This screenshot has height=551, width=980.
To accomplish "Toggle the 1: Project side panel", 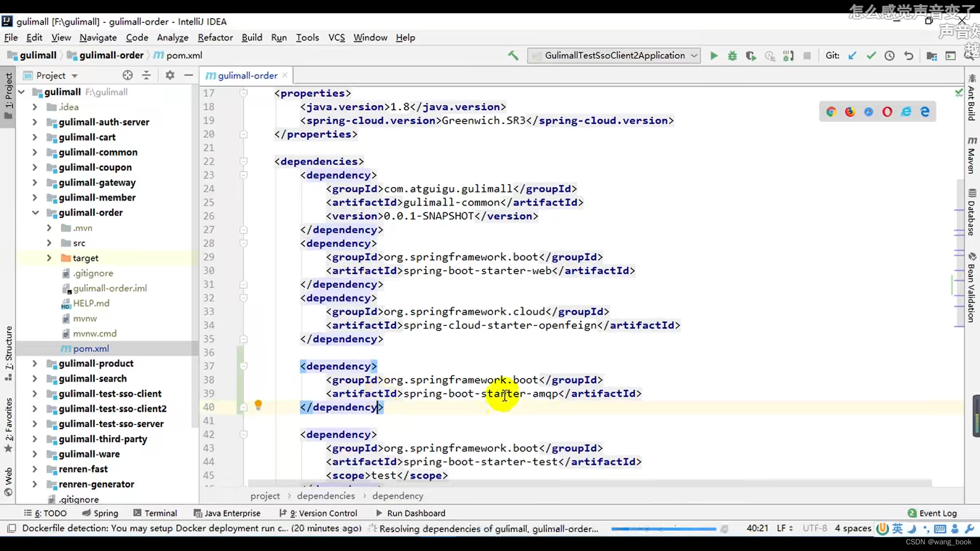I will click(8, 96).
